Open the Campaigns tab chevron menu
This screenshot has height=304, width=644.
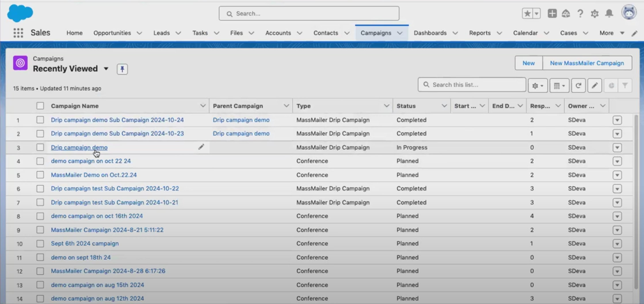pos(400,33)
